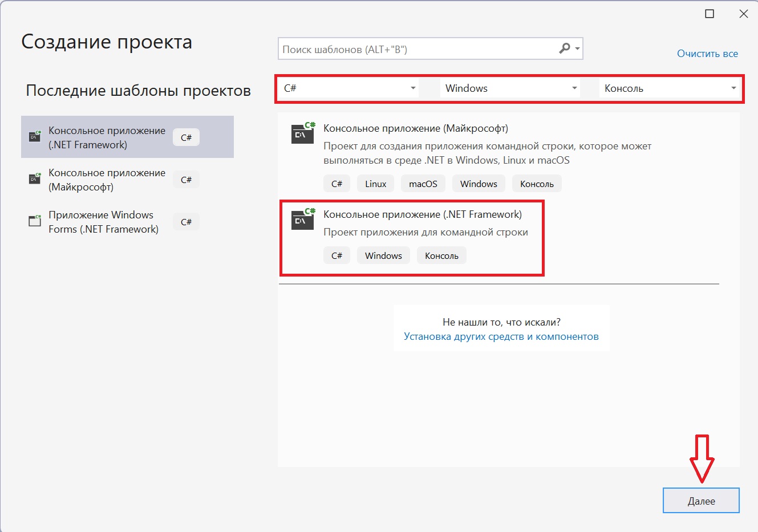
Task: Click Консольное приложение (Майкрософт) icon in recent list
Action: (35, 179)
